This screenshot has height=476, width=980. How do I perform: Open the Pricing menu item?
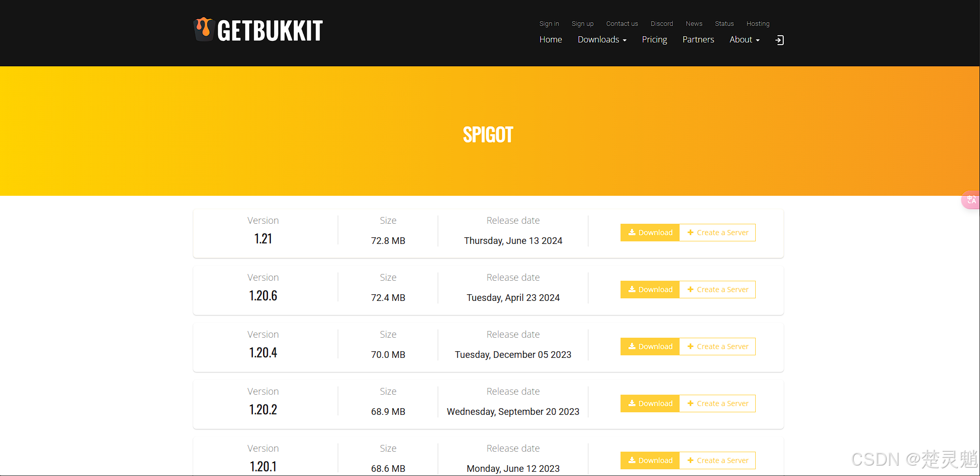(654, 40)
